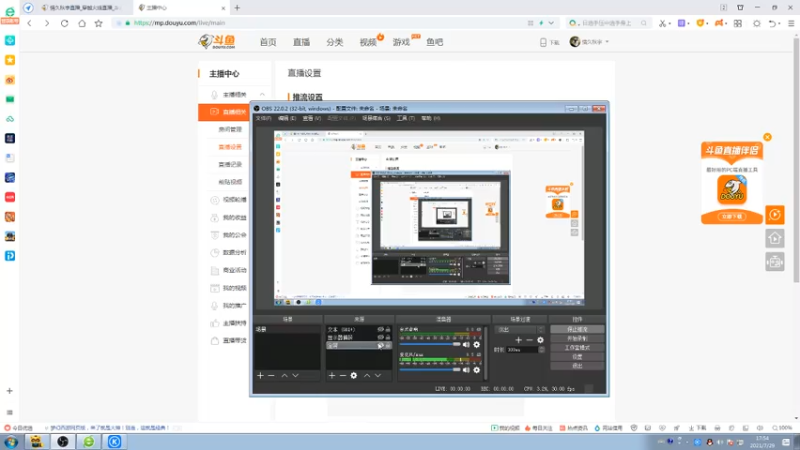The width and height of the screenshot is (800, 450).
Task: Go to Douyu 直播 nav item
Action: pos(301,42)
